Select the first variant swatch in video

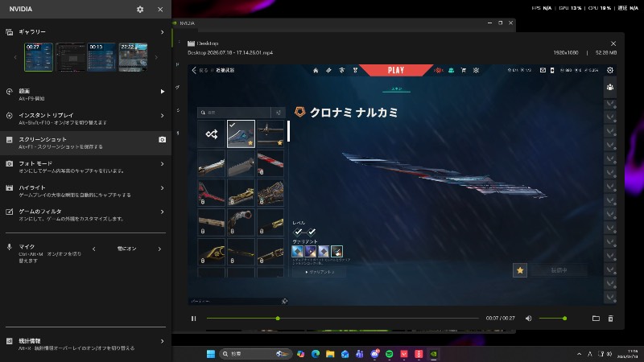pos(297,251)
